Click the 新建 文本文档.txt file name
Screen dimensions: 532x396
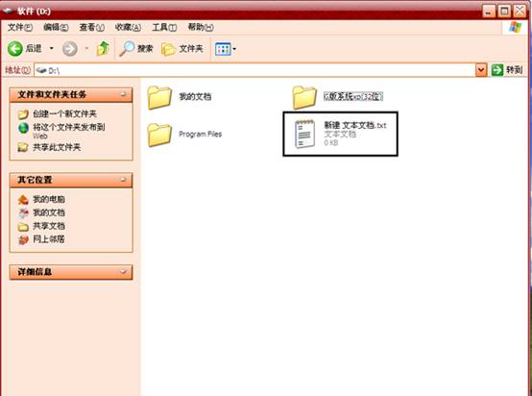click(x=355, y=125)
